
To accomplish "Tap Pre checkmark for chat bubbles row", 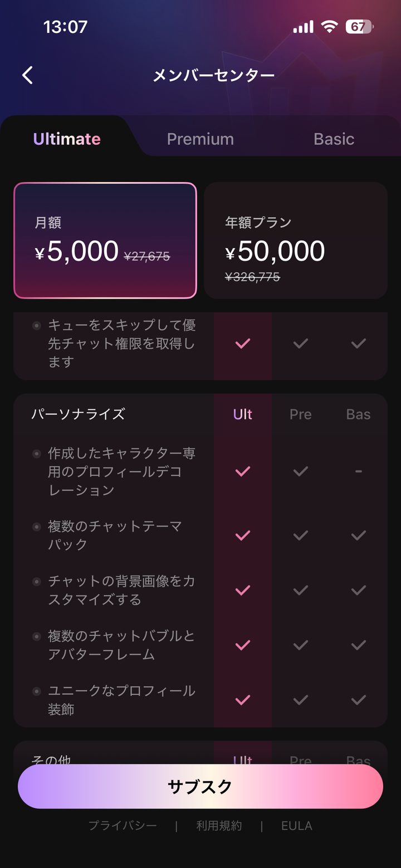I will click(301, 645).
